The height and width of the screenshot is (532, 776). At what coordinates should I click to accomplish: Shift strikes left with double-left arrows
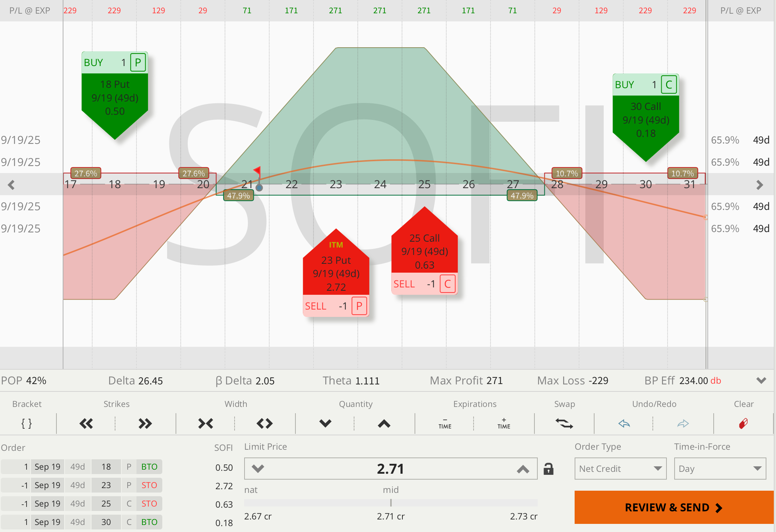[x=86, y=423]
